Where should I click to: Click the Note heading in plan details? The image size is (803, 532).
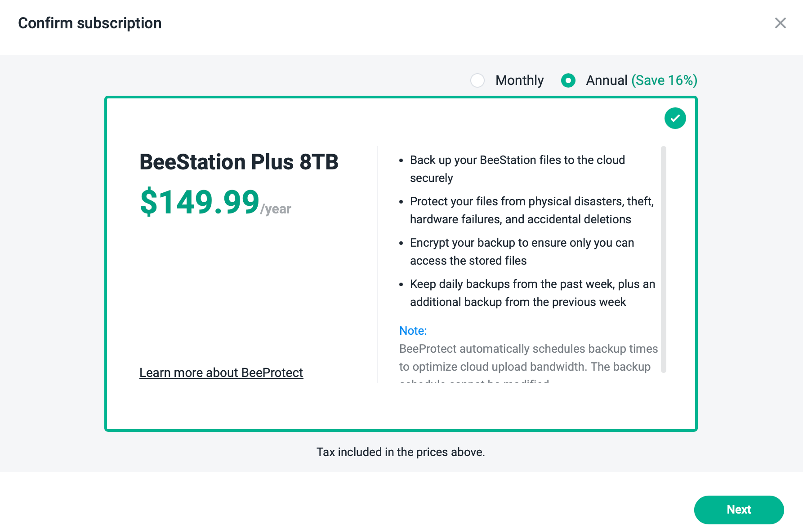click(413, 331)
